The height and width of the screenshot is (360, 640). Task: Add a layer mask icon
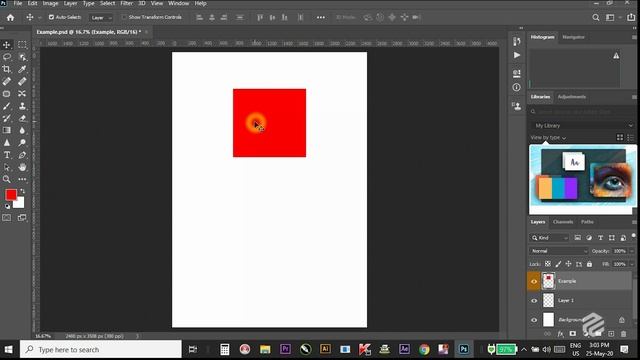click(x=573, y=334)
